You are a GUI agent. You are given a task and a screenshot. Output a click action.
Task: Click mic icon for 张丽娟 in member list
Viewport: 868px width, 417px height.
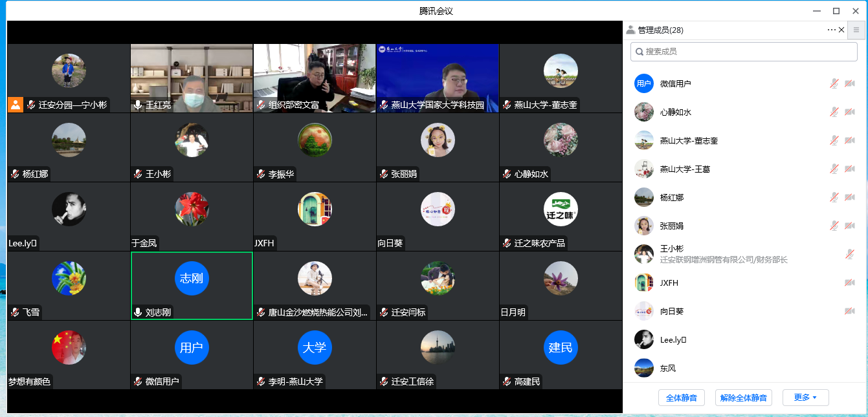coord(835,226)
